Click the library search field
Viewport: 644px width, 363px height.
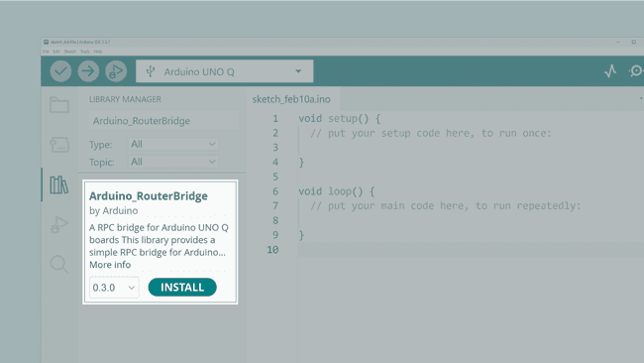coord(163,121)
